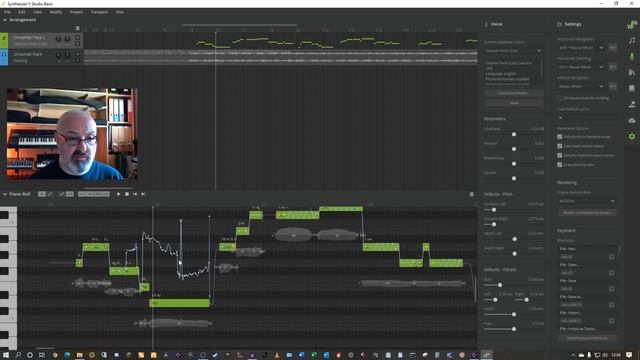This screenshot has width=640, height=360.
Task: Open the Voice panel via microphone icon
Action: pos(632,56)
